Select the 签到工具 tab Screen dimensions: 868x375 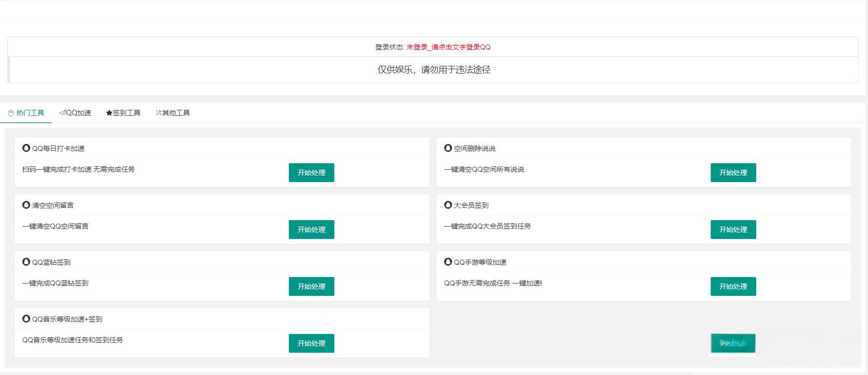[x=123, y=113]
